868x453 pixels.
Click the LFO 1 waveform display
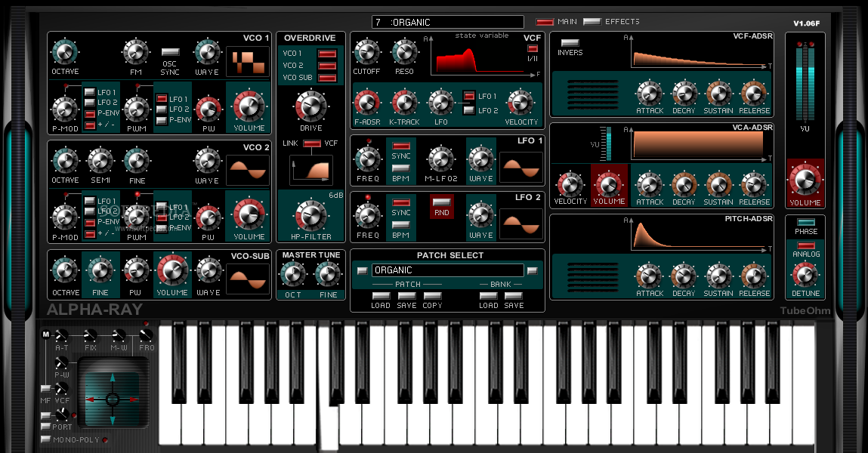(521, 168)
